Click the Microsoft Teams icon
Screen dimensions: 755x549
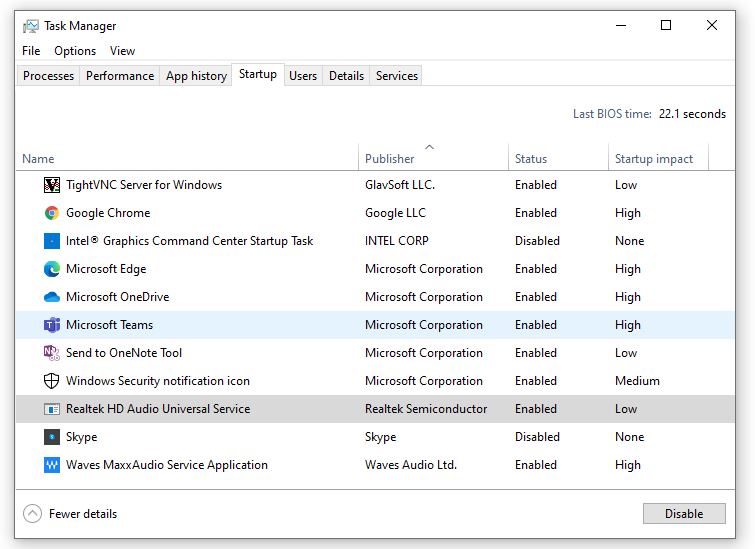[x=52, y=325]
